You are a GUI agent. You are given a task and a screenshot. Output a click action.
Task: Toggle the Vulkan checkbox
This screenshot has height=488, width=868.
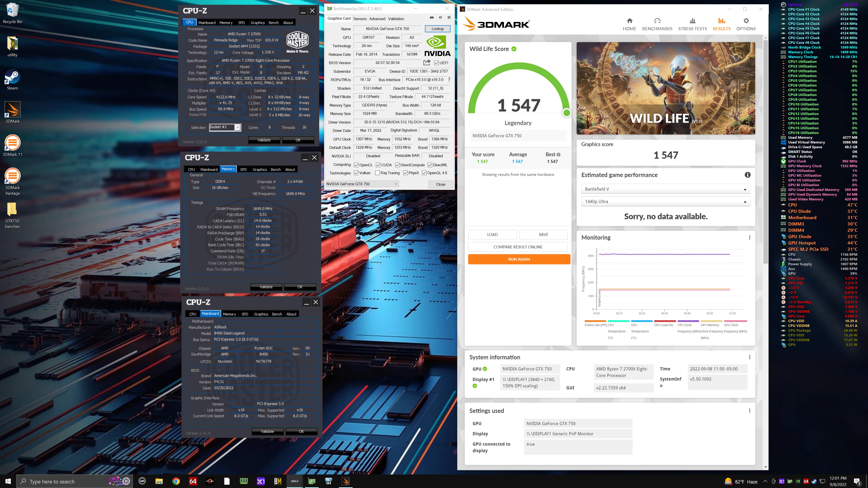point(356,173)
